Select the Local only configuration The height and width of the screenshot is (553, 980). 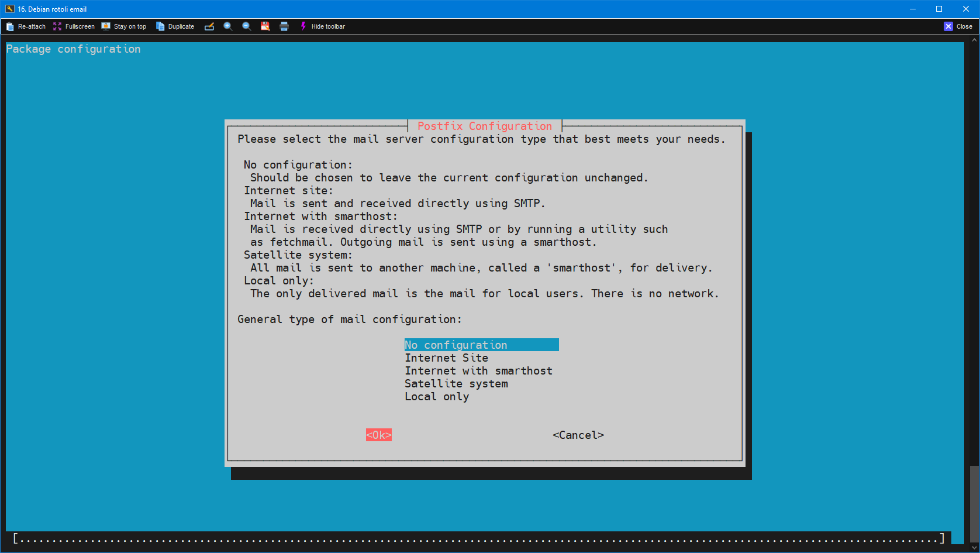coord(436,396)
